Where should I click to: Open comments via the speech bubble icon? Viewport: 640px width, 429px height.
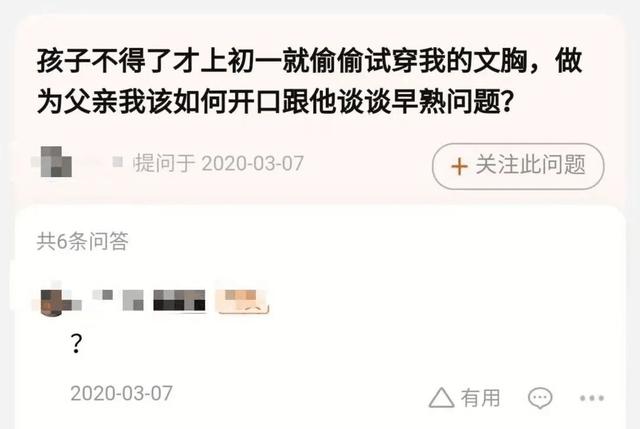point(540,398)
